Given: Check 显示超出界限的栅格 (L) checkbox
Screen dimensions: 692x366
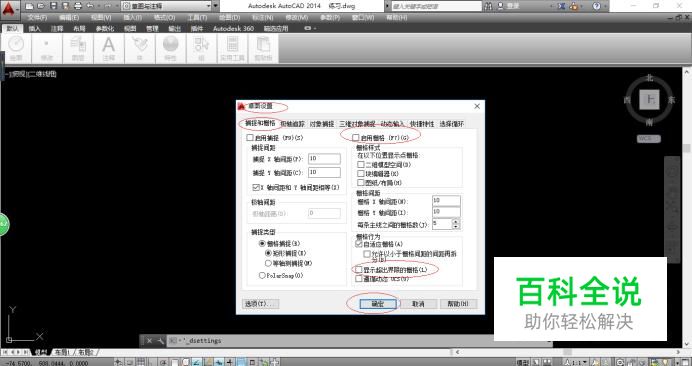Looking at the screenshot, I should (x=358, y=269).
